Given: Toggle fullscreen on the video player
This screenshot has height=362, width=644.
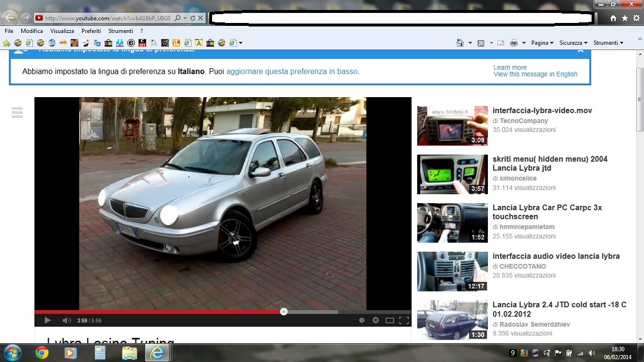Looking at the screenshot, I should [x=404, y=320].
